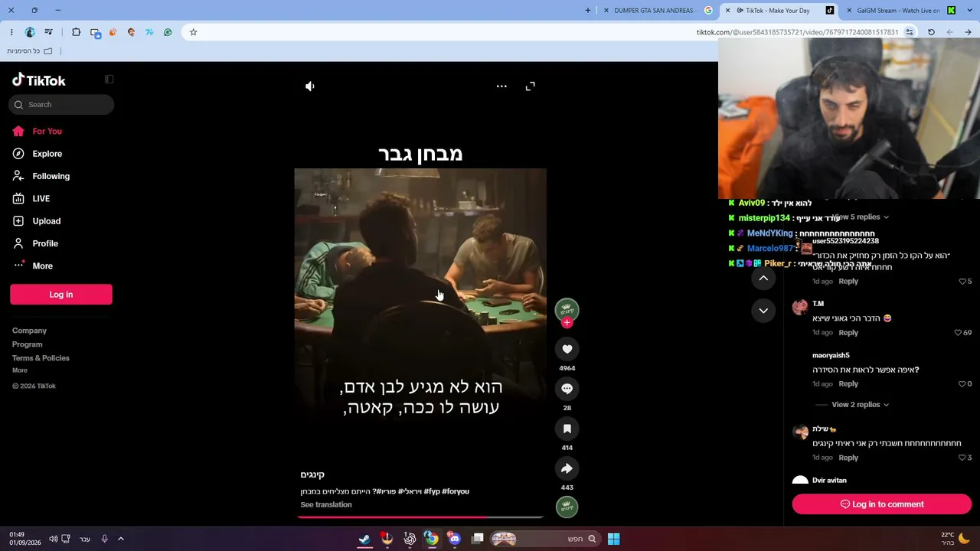Click the taskbar volume icon
Image resolution: width=980 pixels, height=551 pixels.
coord(53,539)
